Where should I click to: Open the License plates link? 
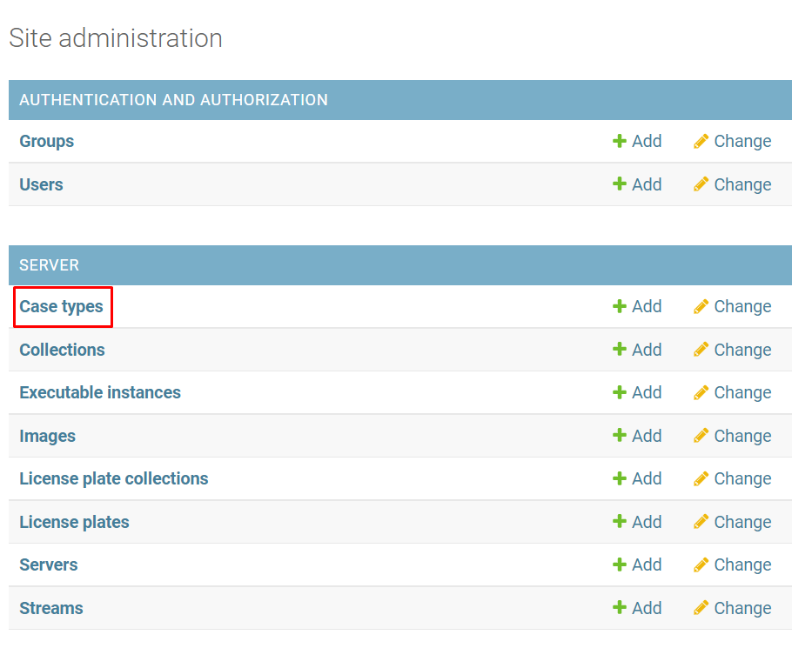[75, 522]
